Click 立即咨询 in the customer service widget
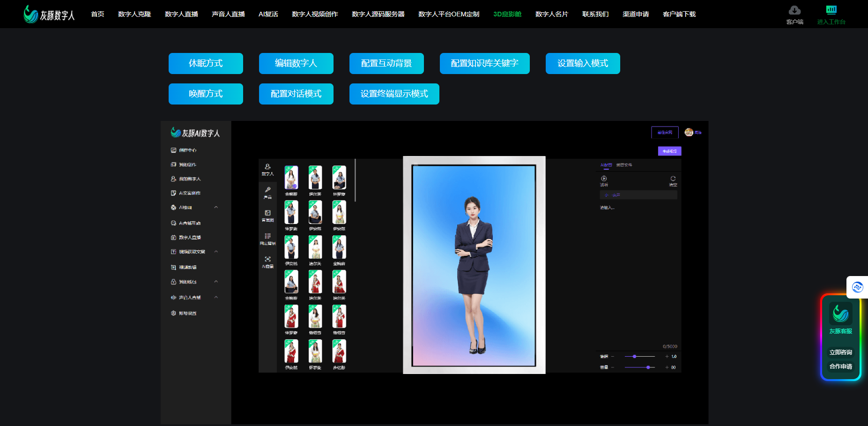The width and height of the screenshot is (868, 426). pyautogui.click(x=840, y=352)
